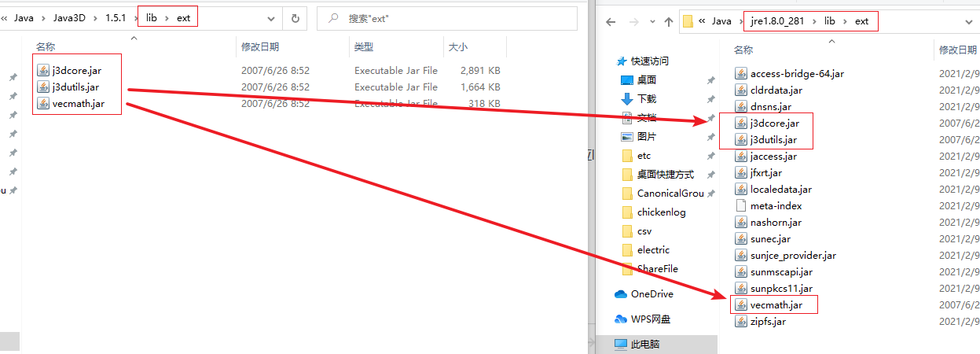Select the j3dcore.jar file icon in left pane
The height and width of the screenshot is (354, 980).
point(44,71)
